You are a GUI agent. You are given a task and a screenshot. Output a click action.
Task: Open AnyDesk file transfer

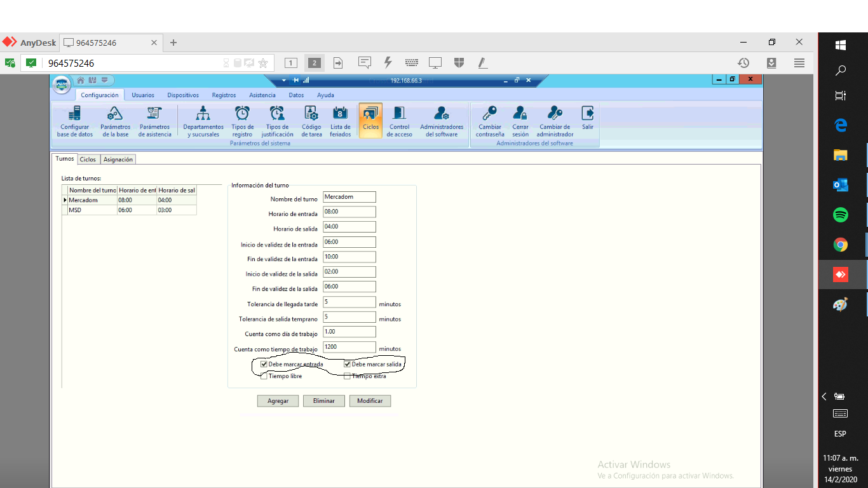click(338, 63)
